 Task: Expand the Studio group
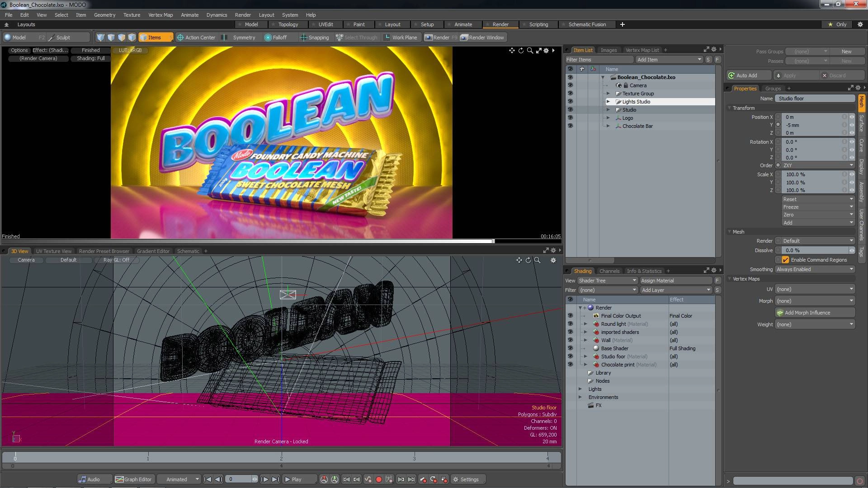(x=608, y=110)
